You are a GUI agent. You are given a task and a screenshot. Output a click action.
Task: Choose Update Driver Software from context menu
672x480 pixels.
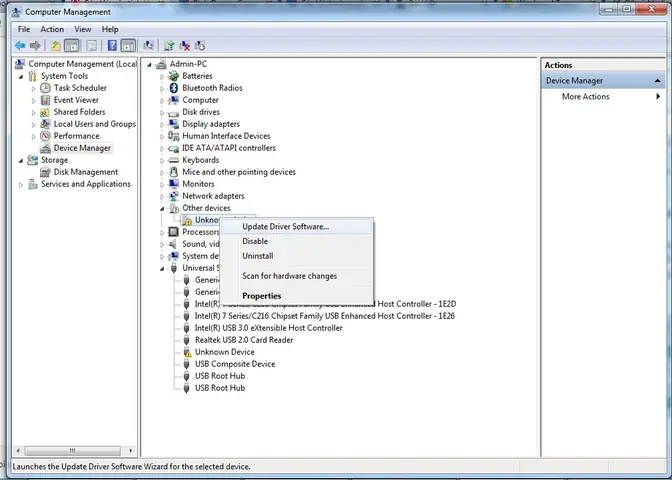click(296, 227)
